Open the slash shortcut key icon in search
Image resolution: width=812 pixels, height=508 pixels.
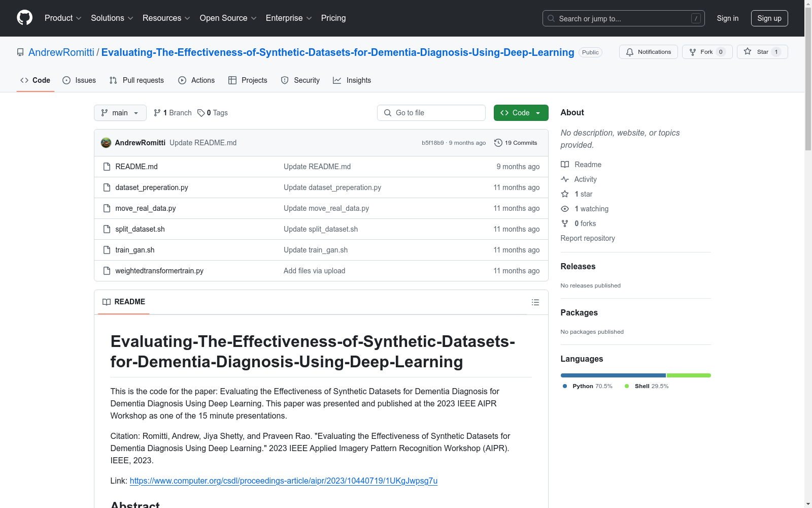(696, 18)
